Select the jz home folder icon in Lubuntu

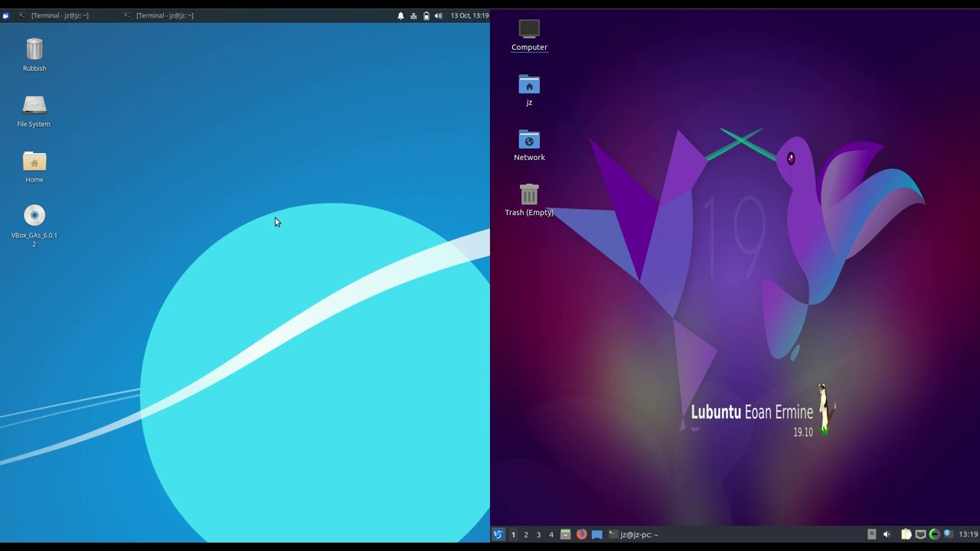tap(529, 90)
